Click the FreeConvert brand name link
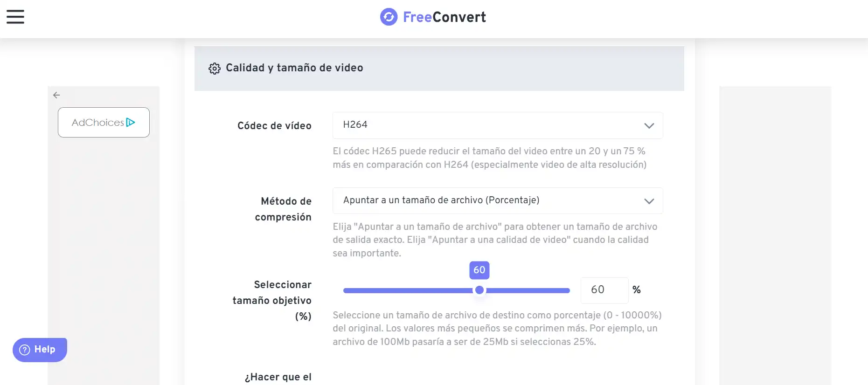The image size is (868, 385). [x=444, y=17]
